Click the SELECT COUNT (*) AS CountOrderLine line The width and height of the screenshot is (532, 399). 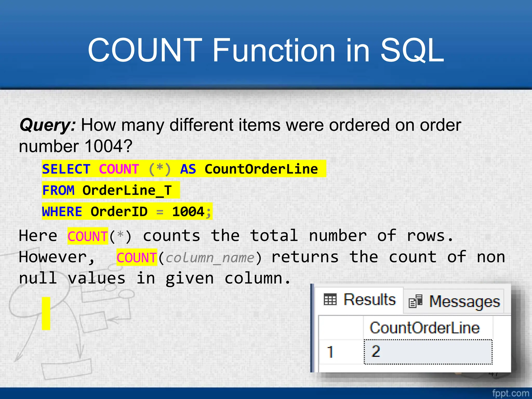tap(184, 169)
